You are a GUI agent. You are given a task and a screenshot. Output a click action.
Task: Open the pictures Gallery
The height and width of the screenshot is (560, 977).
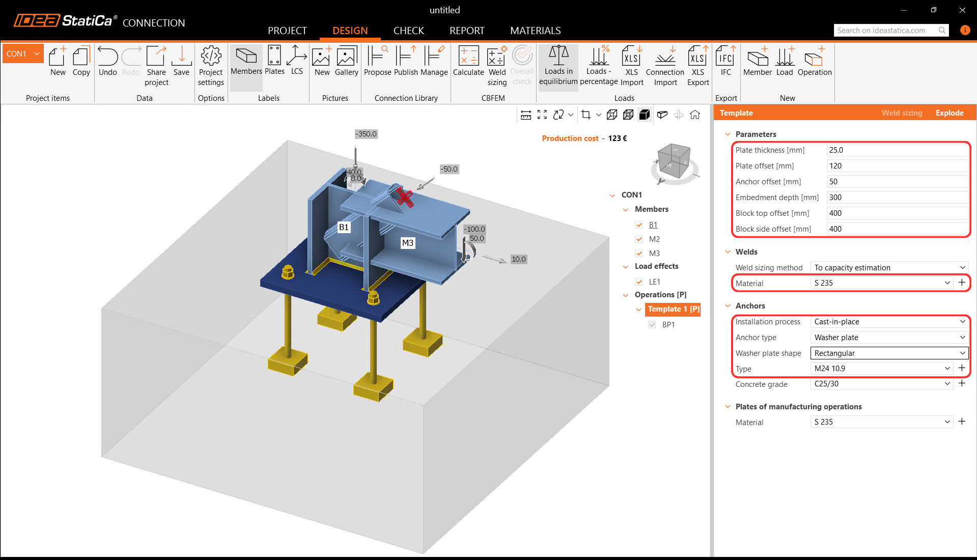coord(347,62)
